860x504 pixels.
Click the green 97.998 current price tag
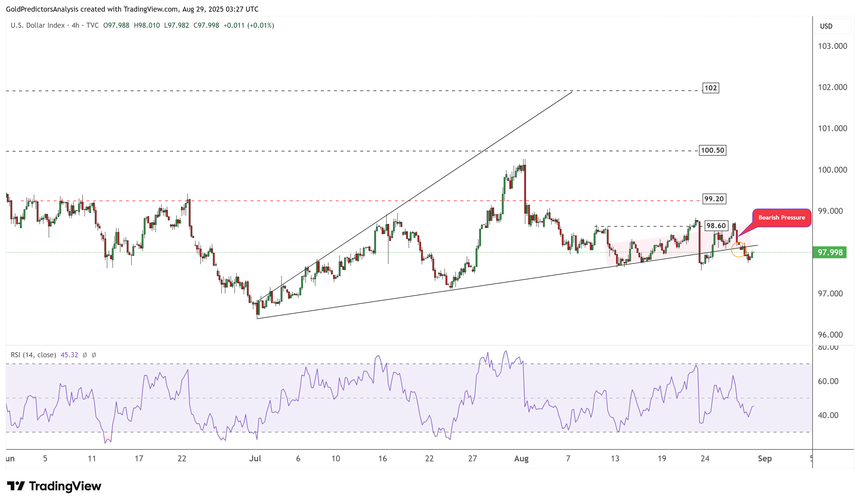coord(829,253)
